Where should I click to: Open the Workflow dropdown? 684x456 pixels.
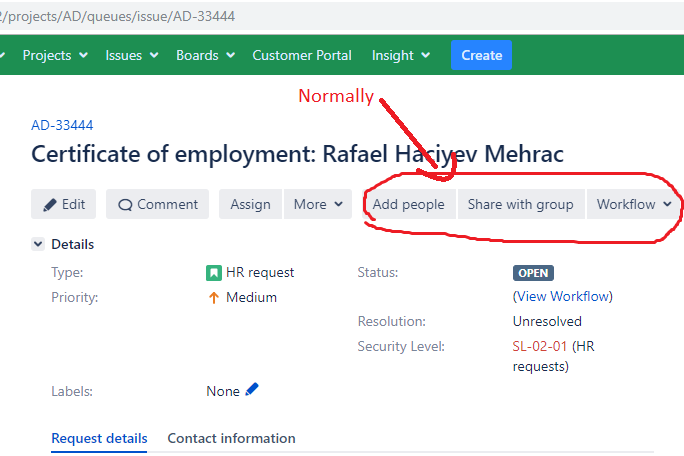634,204
